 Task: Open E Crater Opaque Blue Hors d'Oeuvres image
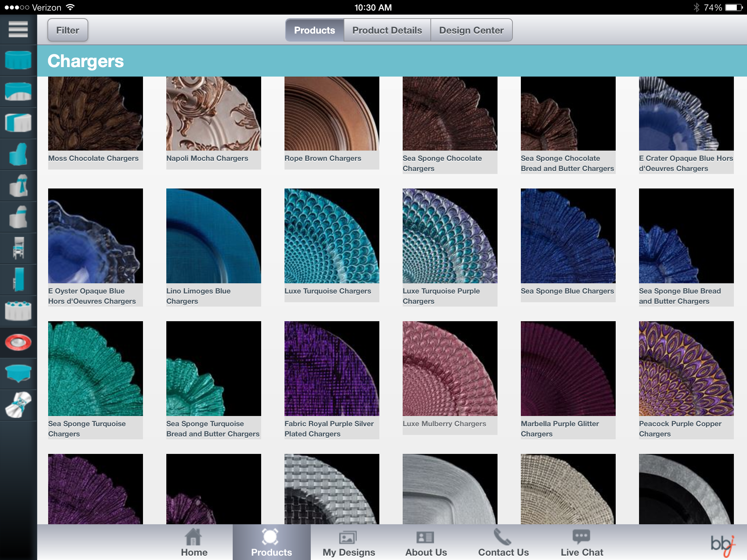(x=686, y=113)
